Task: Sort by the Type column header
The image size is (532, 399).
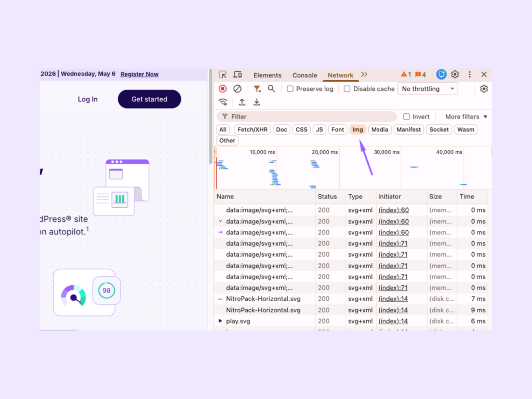Action: click(361, 197)
